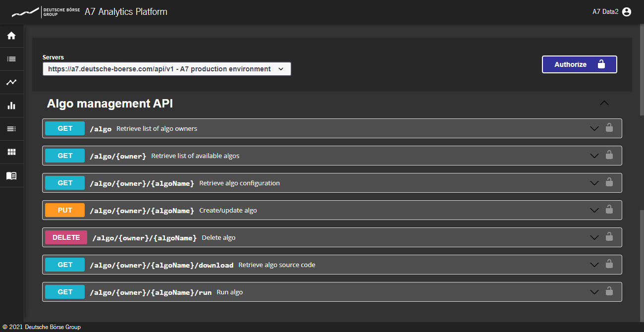Click the grid tiles icon in sidebar
644x332 pixels.
tap(11, 152)
